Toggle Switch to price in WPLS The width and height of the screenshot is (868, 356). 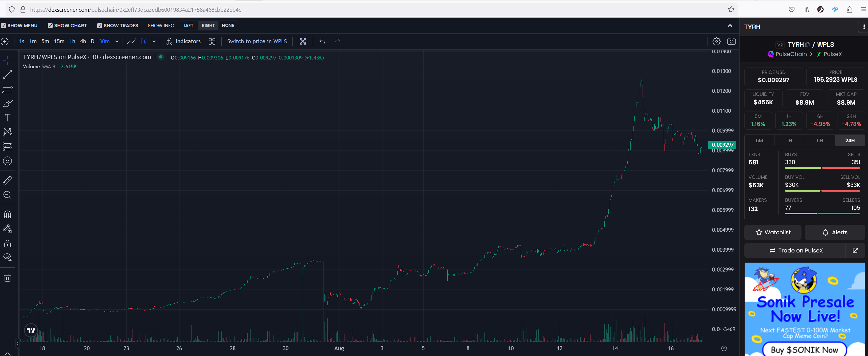pos(257,41)
